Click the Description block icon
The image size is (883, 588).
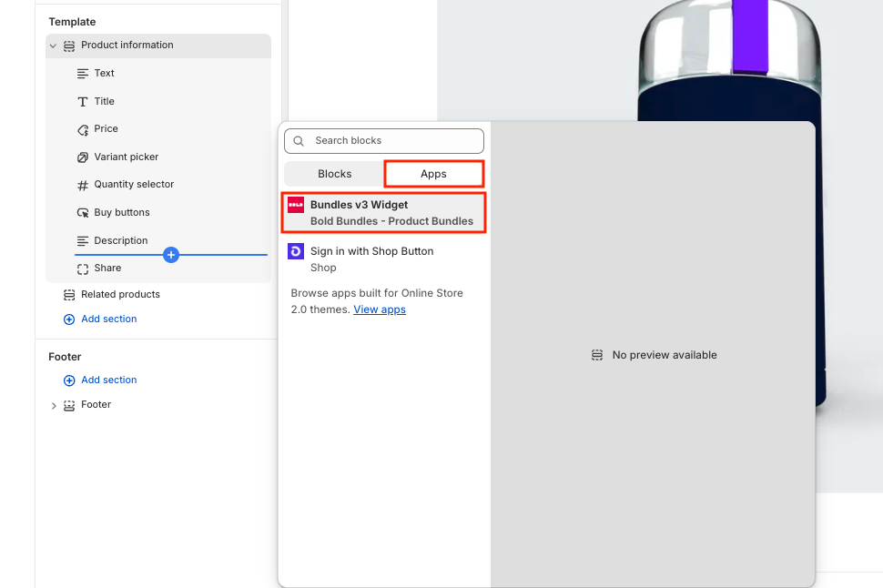pos(83,241)
